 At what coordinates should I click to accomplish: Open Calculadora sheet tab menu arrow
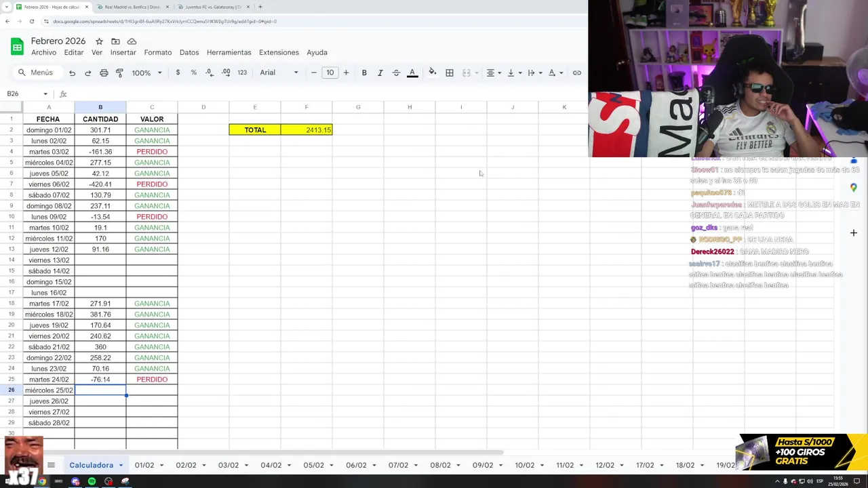[x=121, y=465]
